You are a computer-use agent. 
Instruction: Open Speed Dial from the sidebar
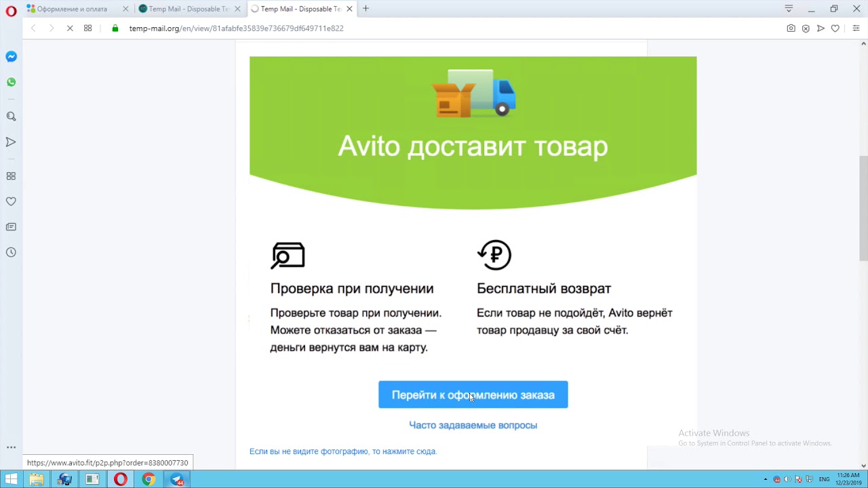coord(11,176)
